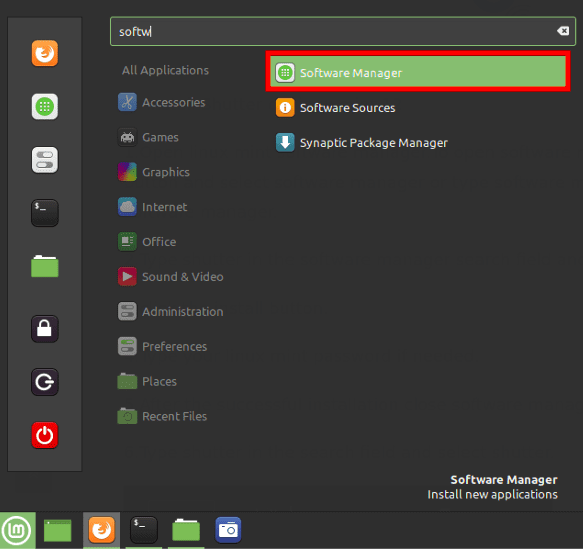
Task: Select the Recent Files category label
Action: [174, 416]
